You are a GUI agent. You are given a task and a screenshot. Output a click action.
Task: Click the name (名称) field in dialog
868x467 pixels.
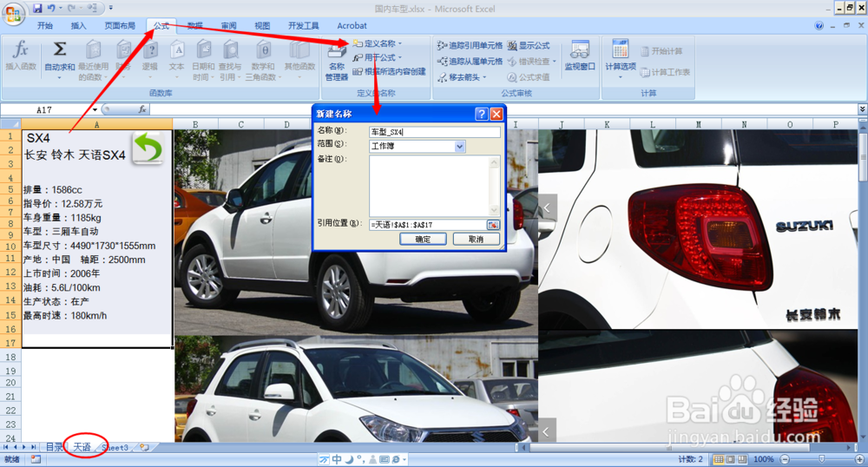click(435, 132)
